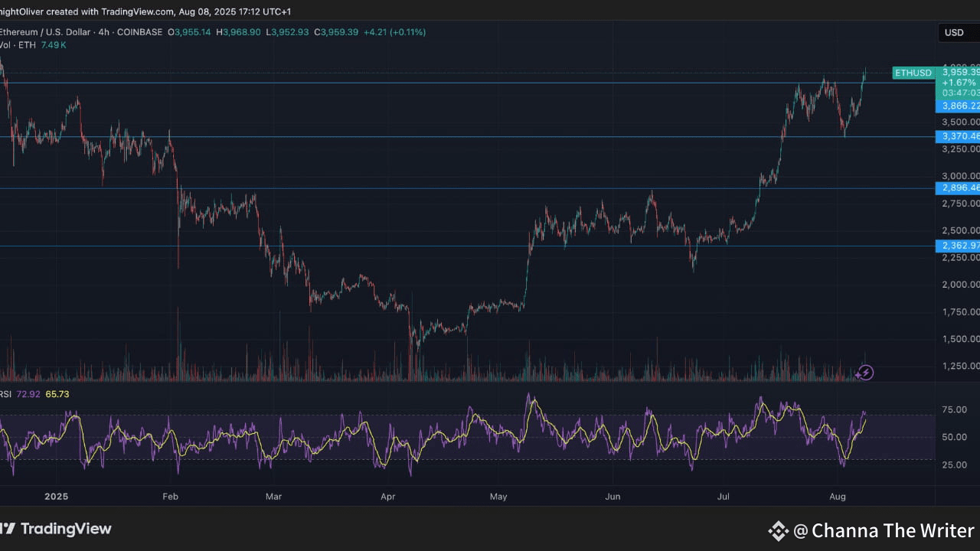The height and width of the screenshot is (551, 980).
Task: Select the 2,362.97 horizontal line label
Action: coord(959,246)
